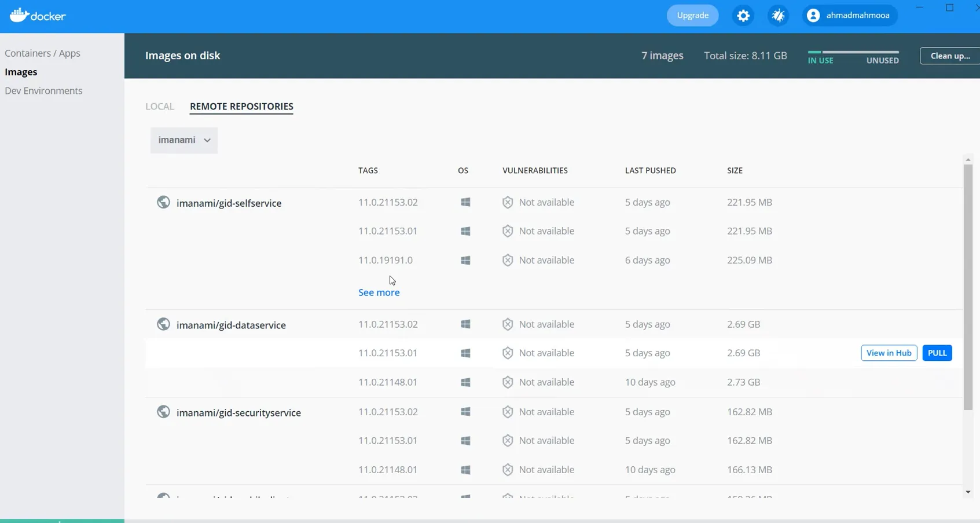Click View in Hub button
The image size is (980, 523).
tap(889, 353)
